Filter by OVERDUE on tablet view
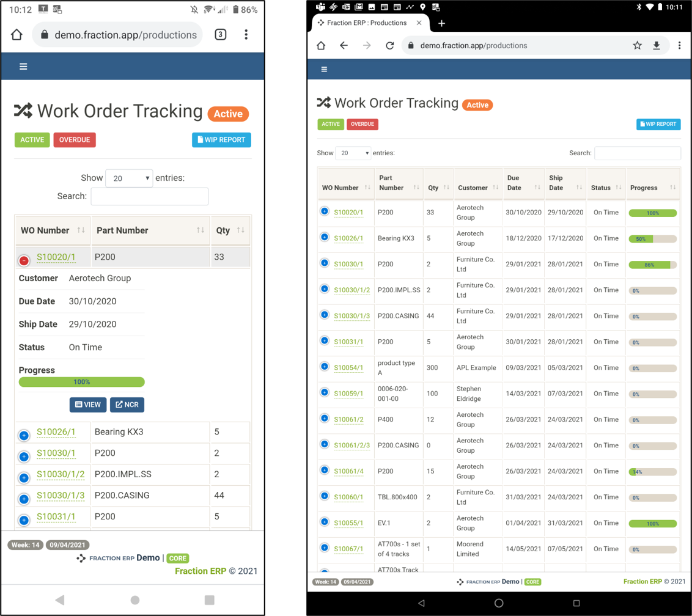692x616 pixels. tap(362, 124)
